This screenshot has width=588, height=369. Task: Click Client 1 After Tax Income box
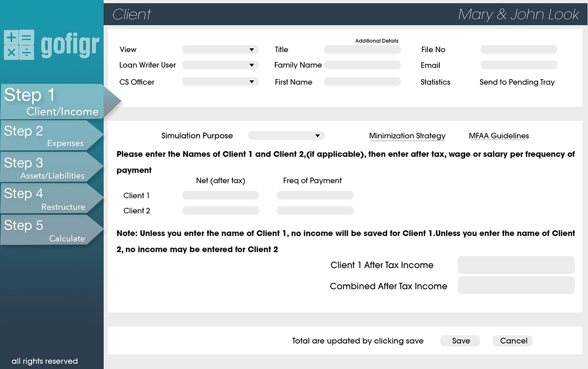516,265
